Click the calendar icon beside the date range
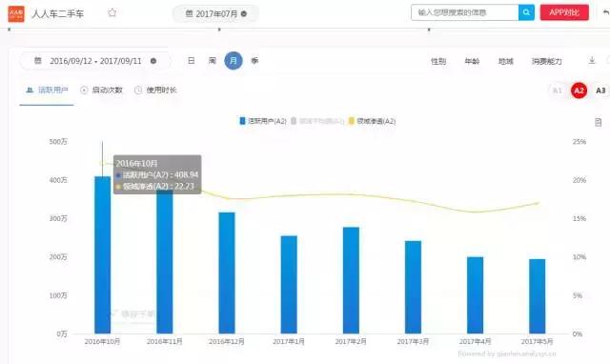Image resolution: width=610 pixels, height=364 pixels. tap(38, 61)
